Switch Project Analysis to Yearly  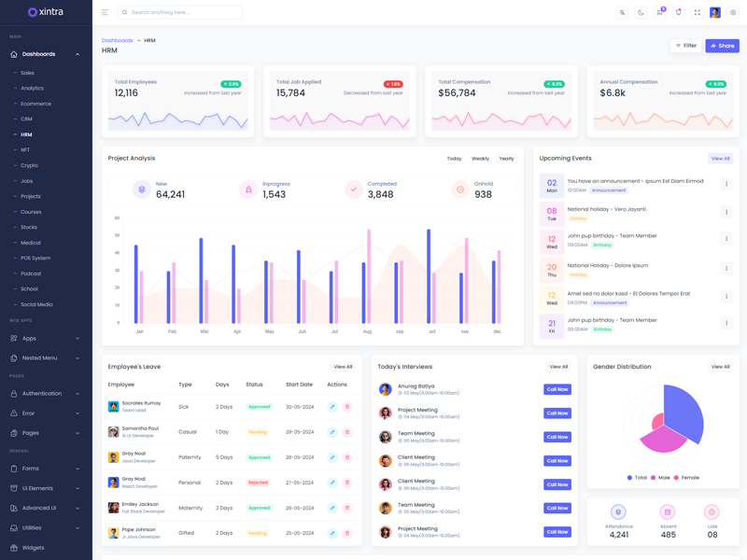click(506, 159)
